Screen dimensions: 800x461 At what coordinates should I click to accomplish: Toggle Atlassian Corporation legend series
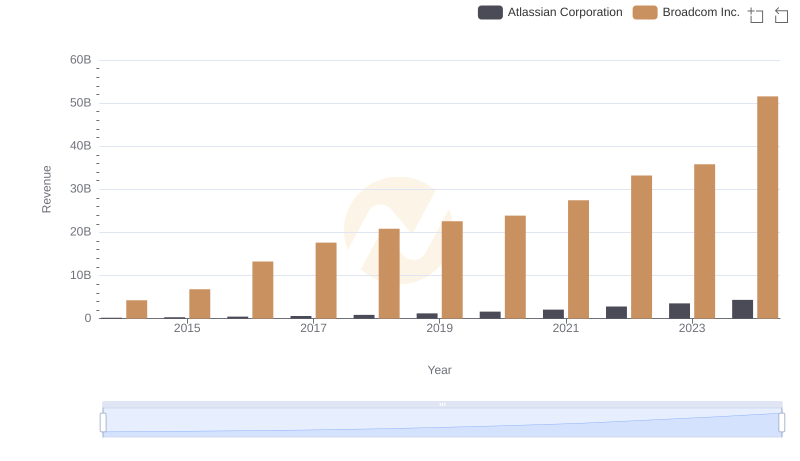pyautogui.click(x=550, y=12)
